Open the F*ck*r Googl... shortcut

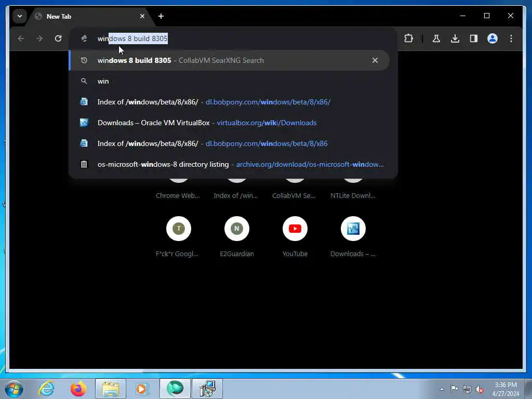[179, 236]
